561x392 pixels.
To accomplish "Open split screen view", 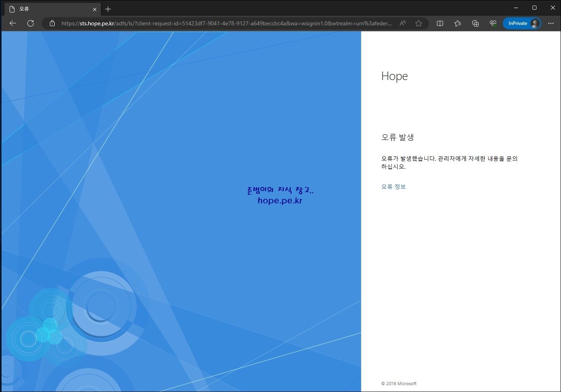I will coord(440,23).
